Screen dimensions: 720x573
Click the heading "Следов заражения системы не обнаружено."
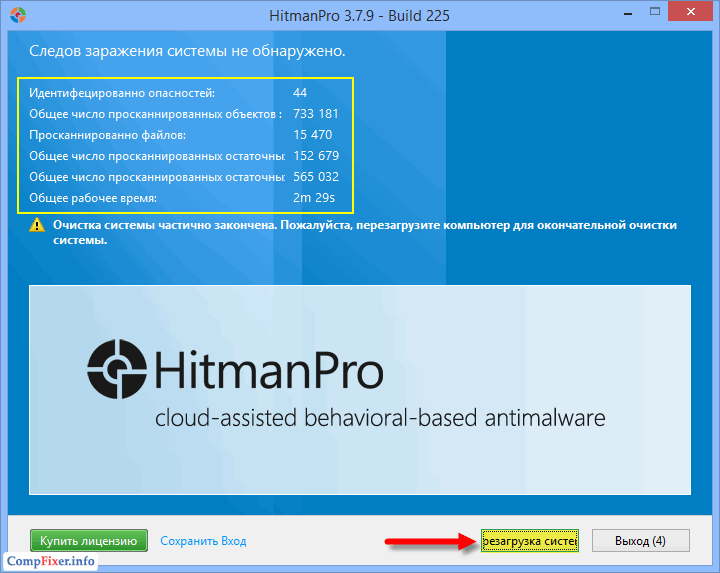point(187,51)
